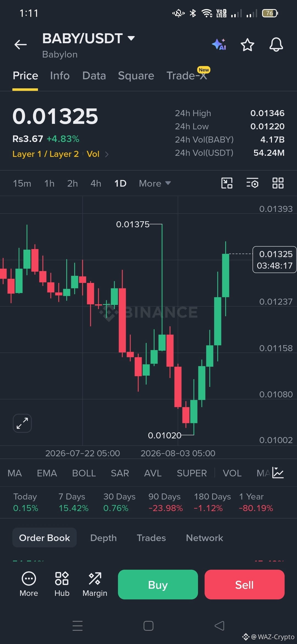
Task: Open the AI assistant sparkle icon
Action: 219,45
